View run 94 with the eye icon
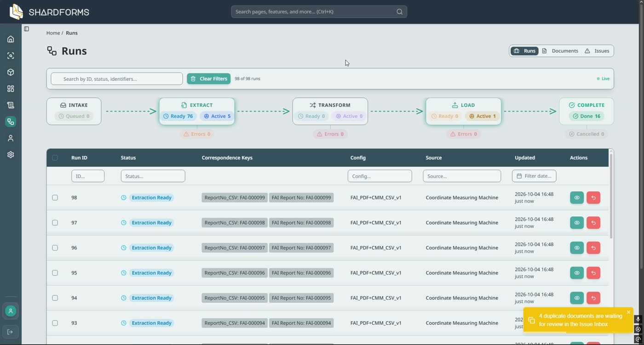Screen dimensions: 644x345 577,298
